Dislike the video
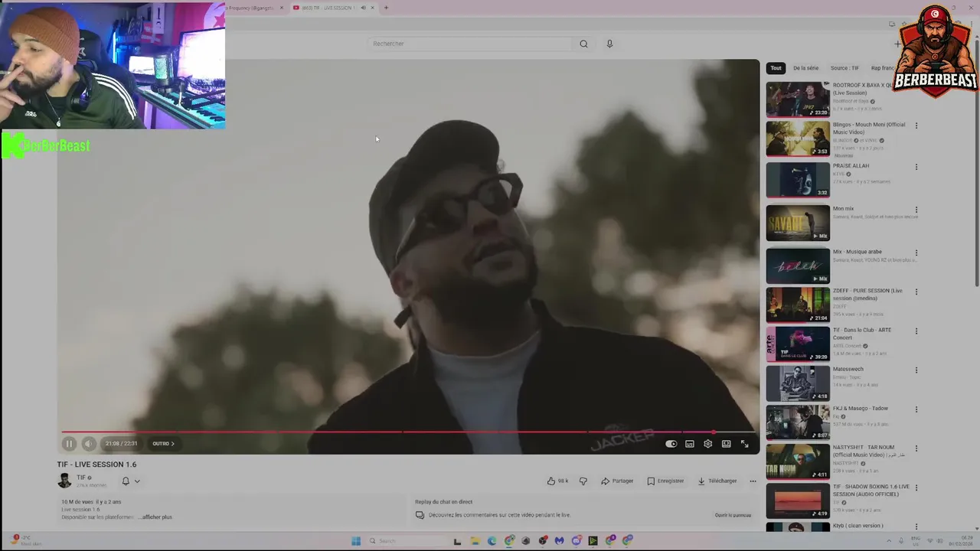Viewport: 980px width, 551px height. click(583, 481)
